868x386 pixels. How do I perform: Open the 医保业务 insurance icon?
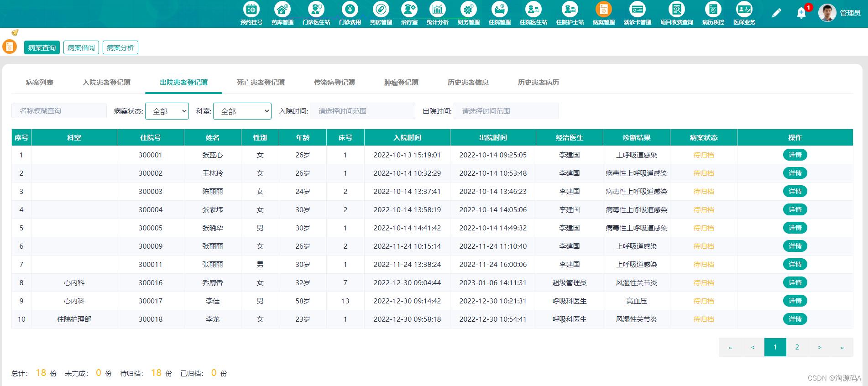coord(744,9)
